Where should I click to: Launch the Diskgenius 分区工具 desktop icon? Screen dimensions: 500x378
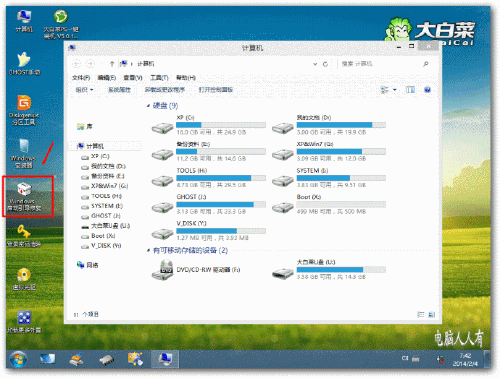(x=24, y=110)
